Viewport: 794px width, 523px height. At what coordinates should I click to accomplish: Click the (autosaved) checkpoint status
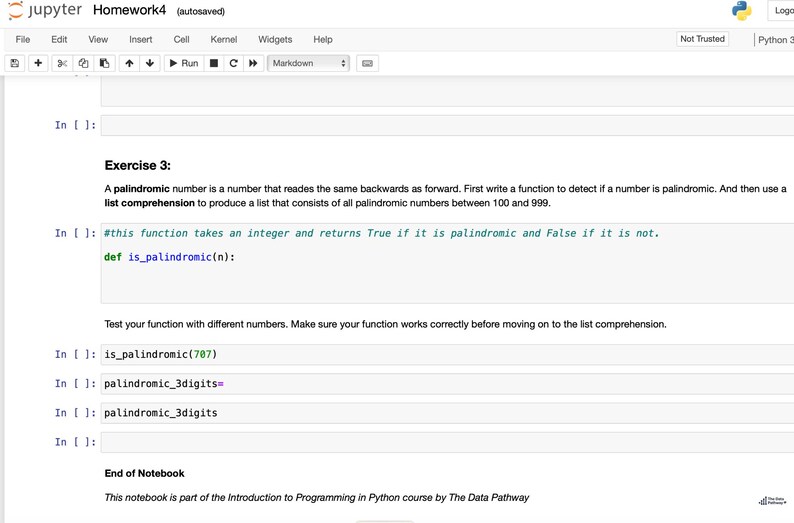coord(201,11)
